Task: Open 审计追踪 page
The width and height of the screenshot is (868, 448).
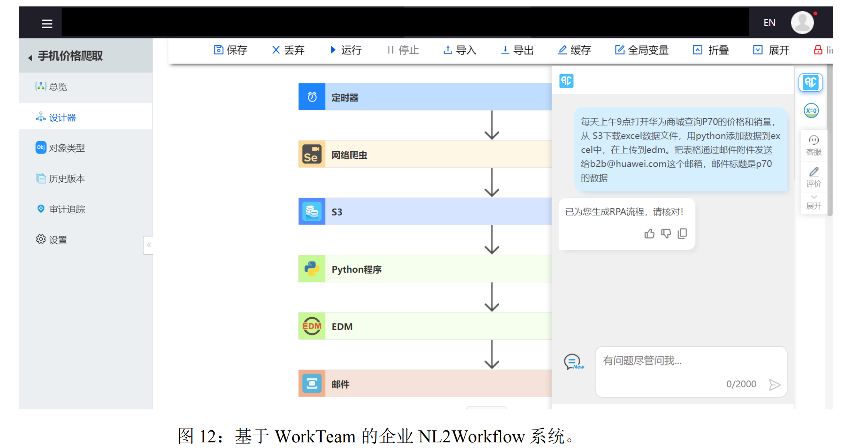Action: (x=60, y=209)
